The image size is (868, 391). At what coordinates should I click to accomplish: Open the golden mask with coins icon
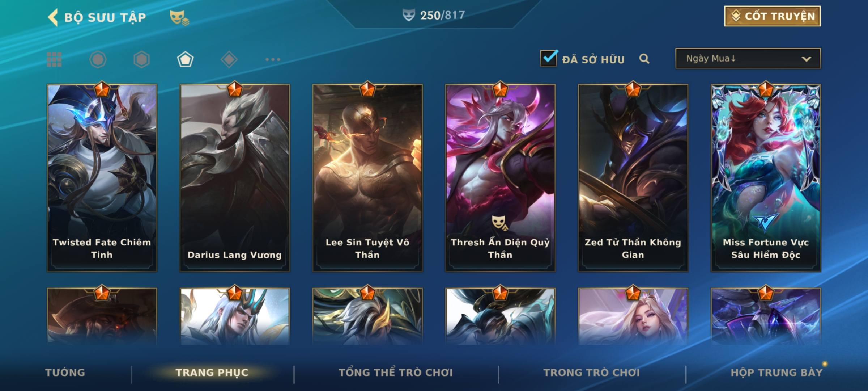(179, 18)
